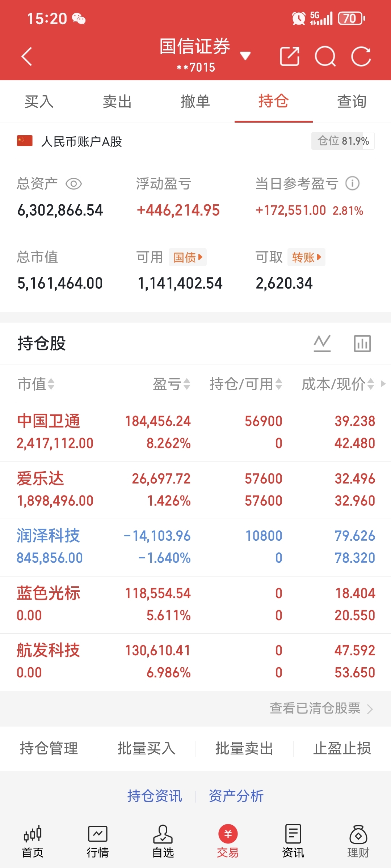Tap 润泽科技 loss -14,103.96
The height and width of the screenshot is (868, 391).
[x=157, y=536]
